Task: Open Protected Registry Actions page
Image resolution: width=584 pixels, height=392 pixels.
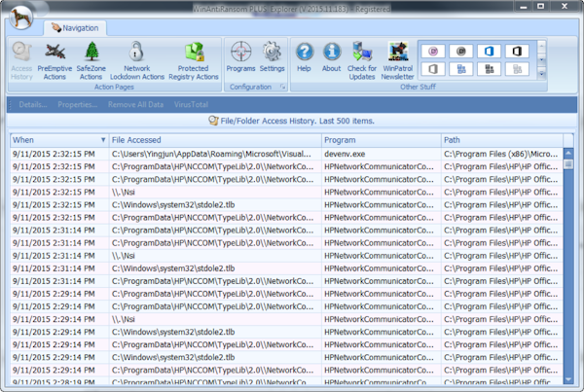Action: (194, 58)
